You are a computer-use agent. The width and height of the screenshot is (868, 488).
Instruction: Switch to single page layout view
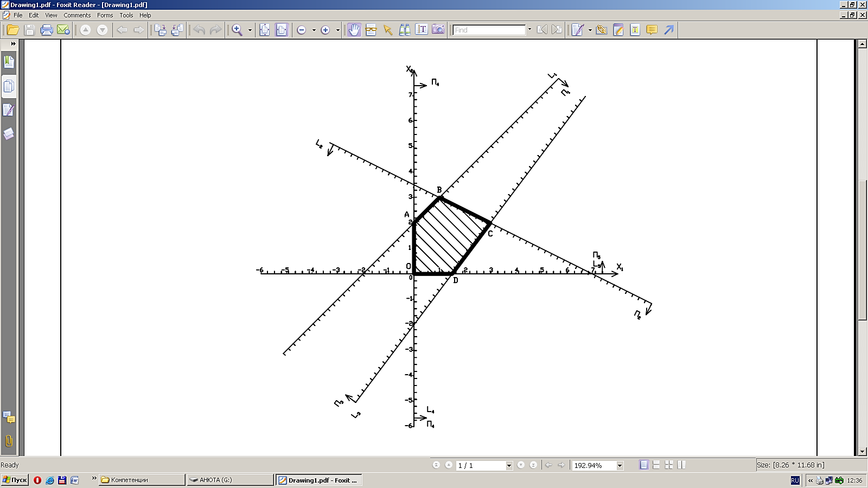coord(644,465)
